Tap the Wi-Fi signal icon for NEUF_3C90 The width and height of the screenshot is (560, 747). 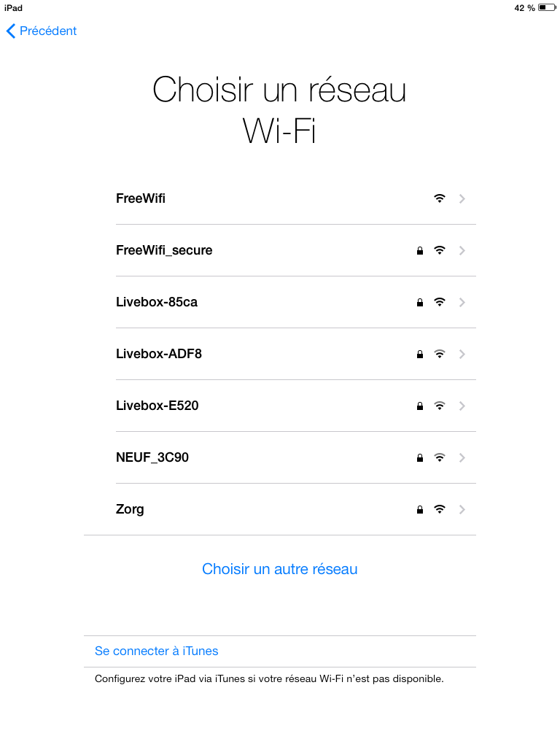coord(439,457)
